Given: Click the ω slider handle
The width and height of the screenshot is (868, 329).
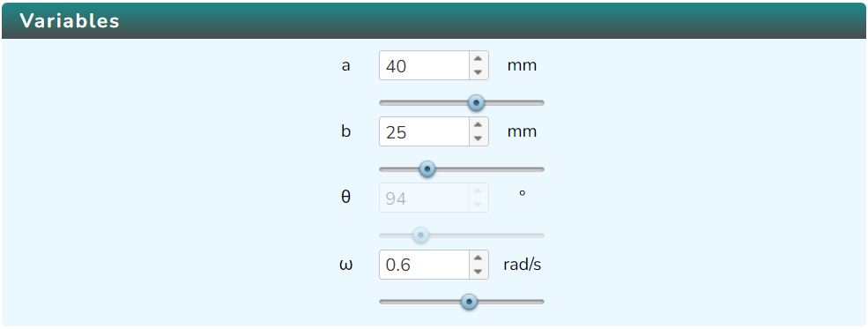Looking at the screenshot, I should tap(469, 302).
